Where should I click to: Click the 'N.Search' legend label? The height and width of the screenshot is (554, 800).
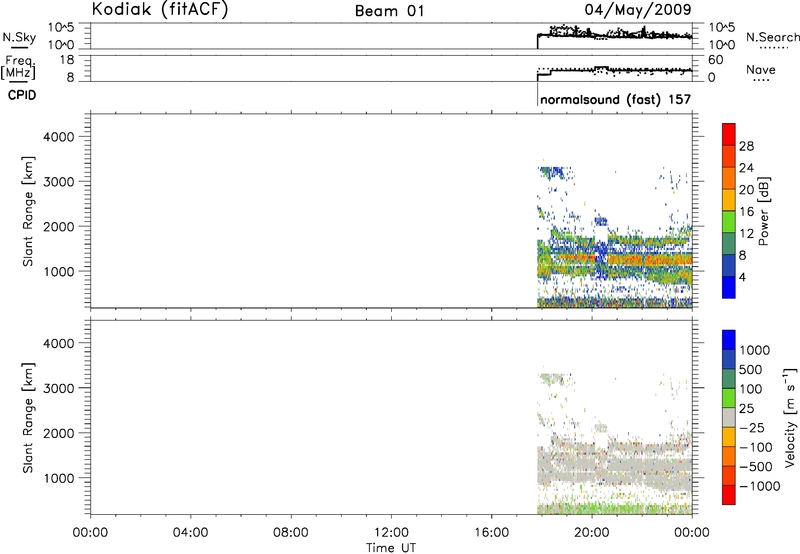pos(772,37)
